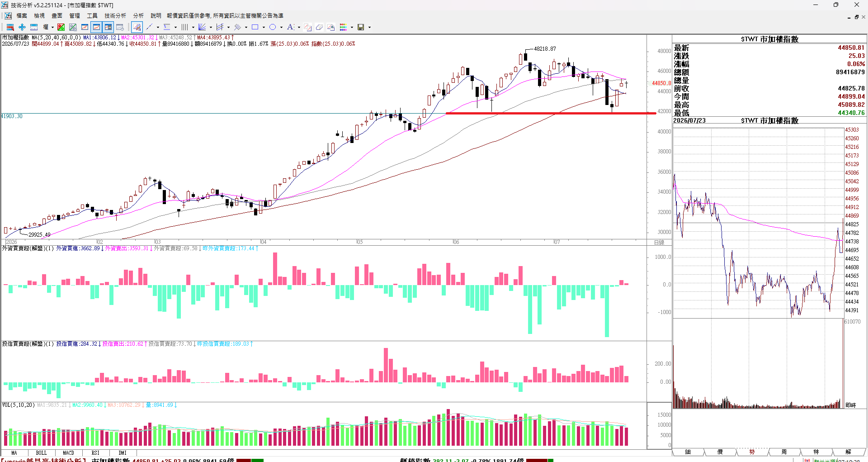Click the floppy disk save icon
This screenshot has width=868, height=462.
[361, 27]
